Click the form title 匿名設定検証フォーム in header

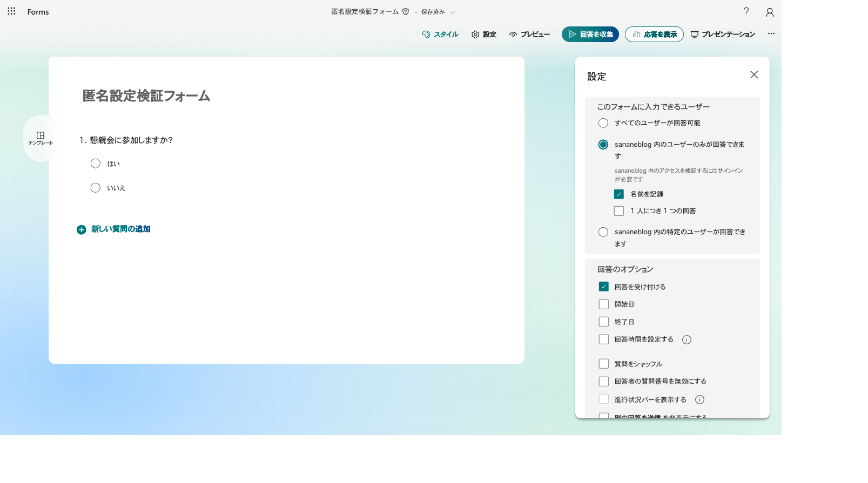(x=365, y=11)
